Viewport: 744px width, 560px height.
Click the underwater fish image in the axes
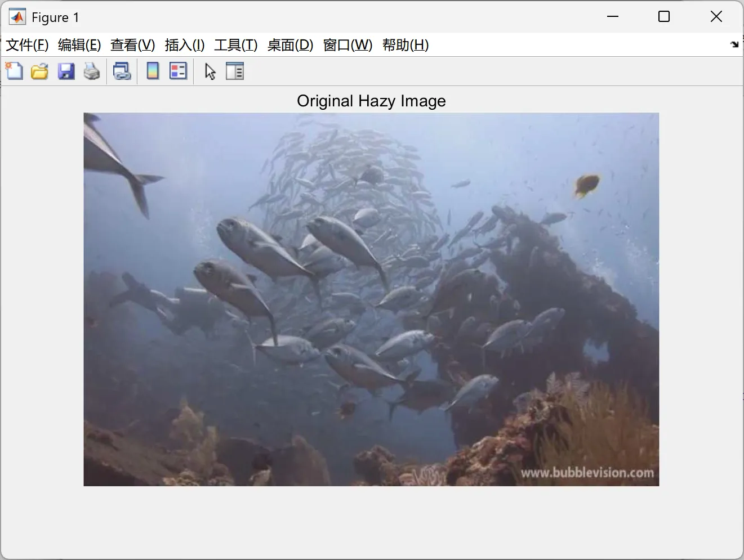(x=371, y=299)
